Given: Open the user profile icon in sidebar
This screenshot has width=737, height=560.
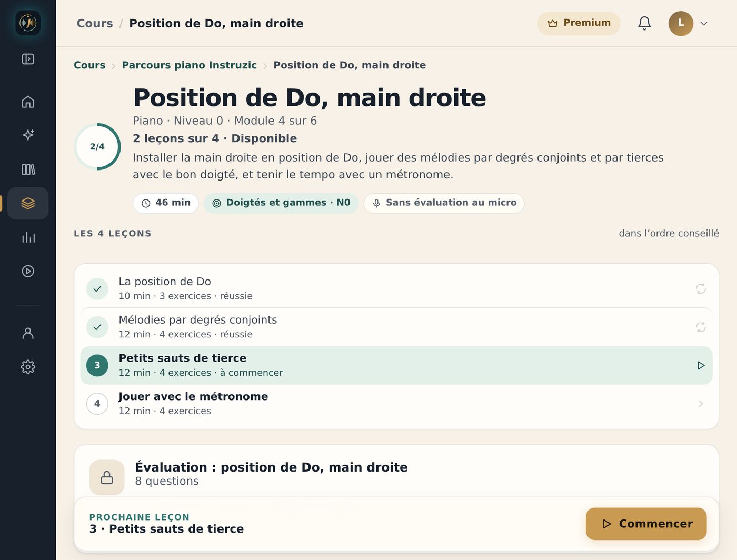Looking at the screenshot, I should tap(28, 333).
